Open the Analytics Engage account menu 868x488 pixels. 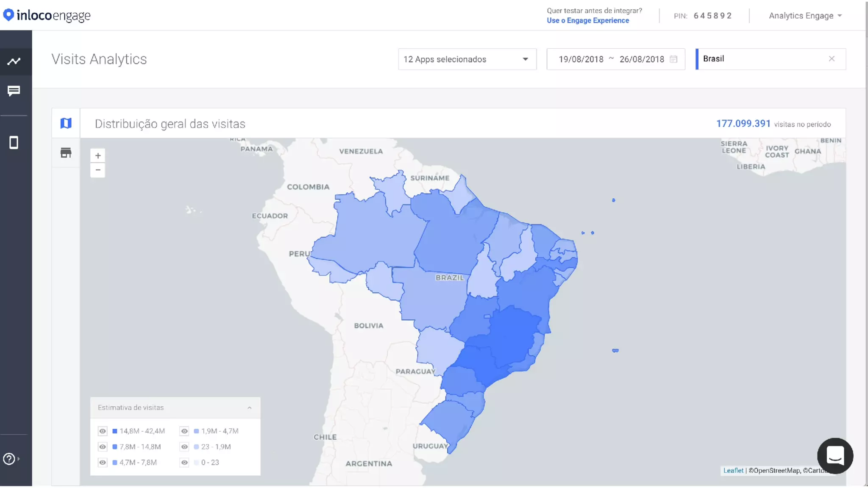point(805,16)
